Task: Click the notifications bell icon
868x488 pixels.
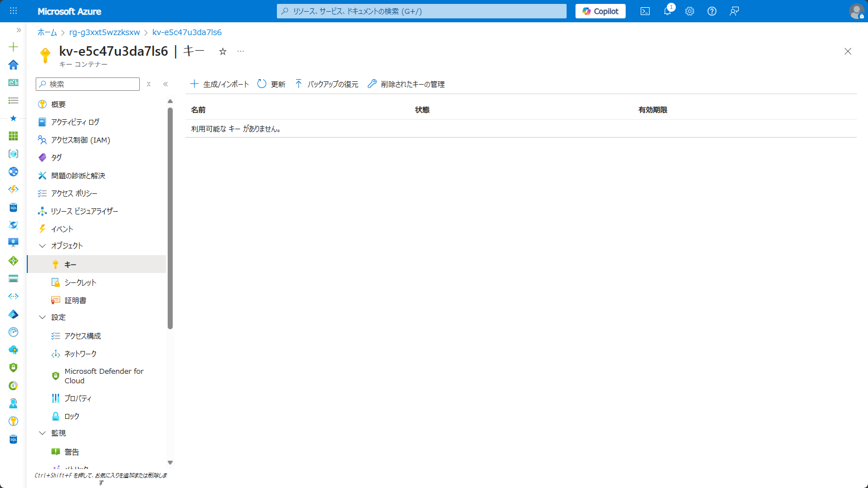Action: [667, 11]
